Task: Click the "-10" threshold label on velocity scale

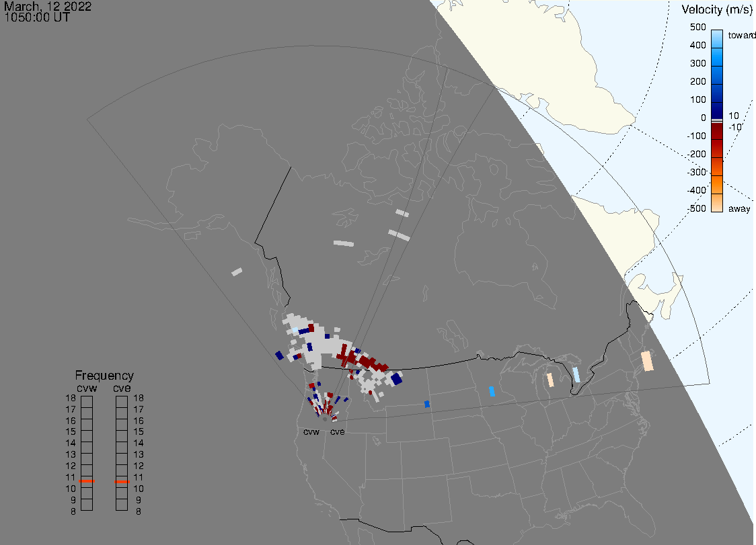Action: tap(734, 127)
